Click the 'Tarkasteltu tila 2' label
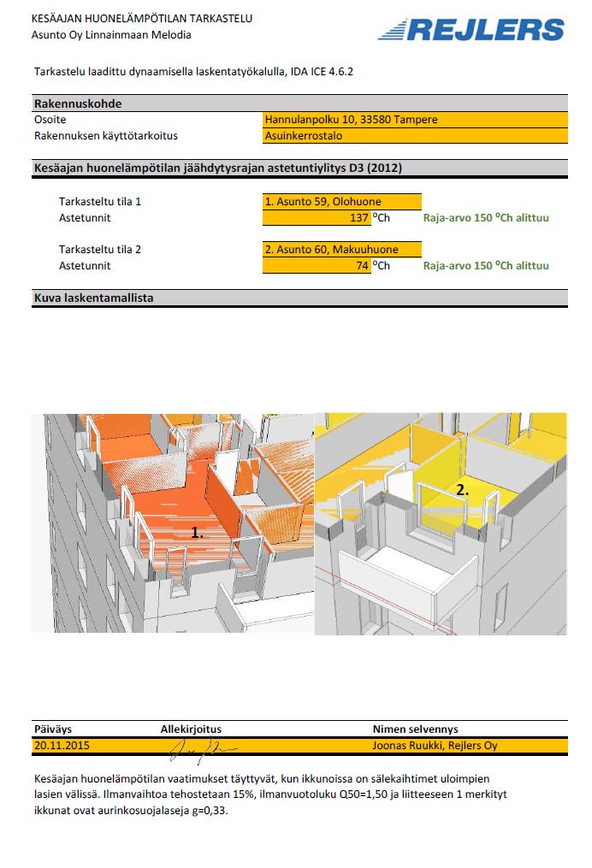 (x=100, y=249)
